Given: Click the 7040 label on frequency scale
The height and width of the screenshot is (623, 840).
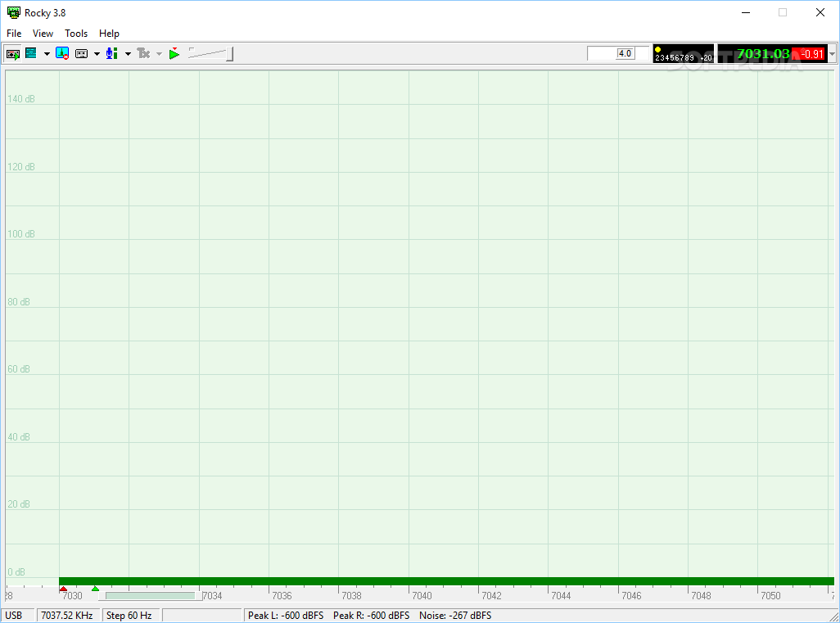Looking at the screenshot, I should (x=422, y=596).
